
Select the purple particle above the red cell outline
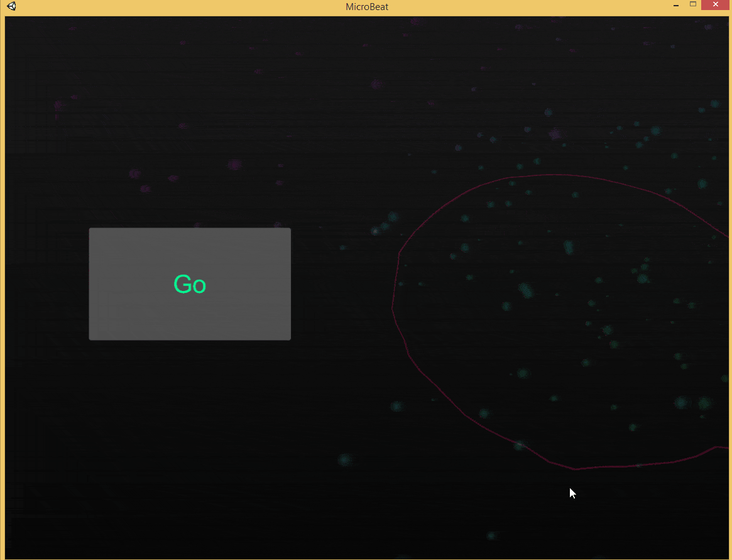pos(555,135)
